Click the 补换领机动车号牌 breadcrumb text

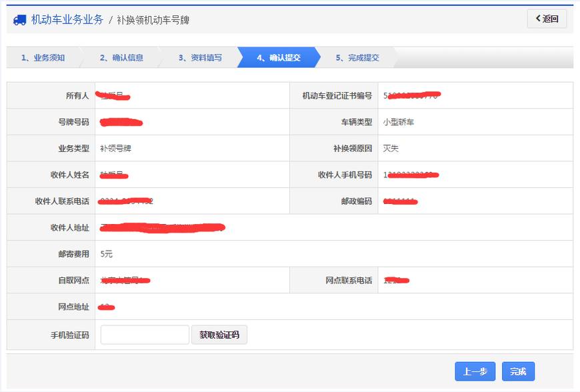click(153, 20)
